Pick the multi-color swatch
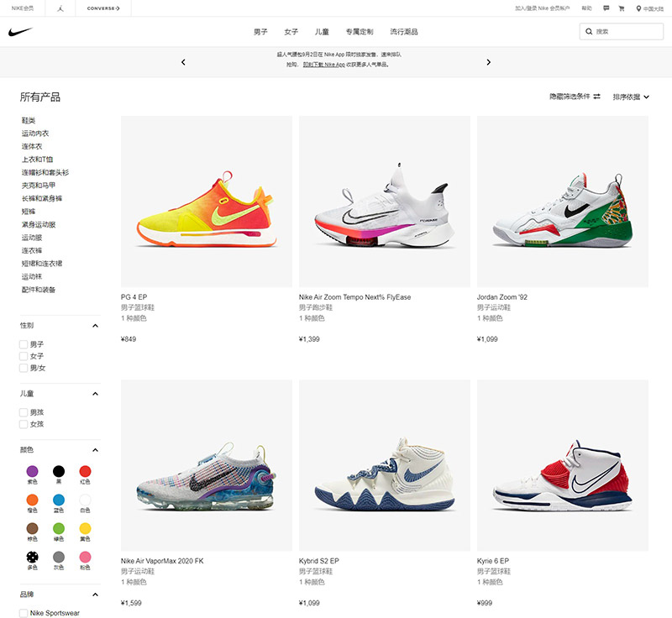672x618 pixels. tap(32, 557)
